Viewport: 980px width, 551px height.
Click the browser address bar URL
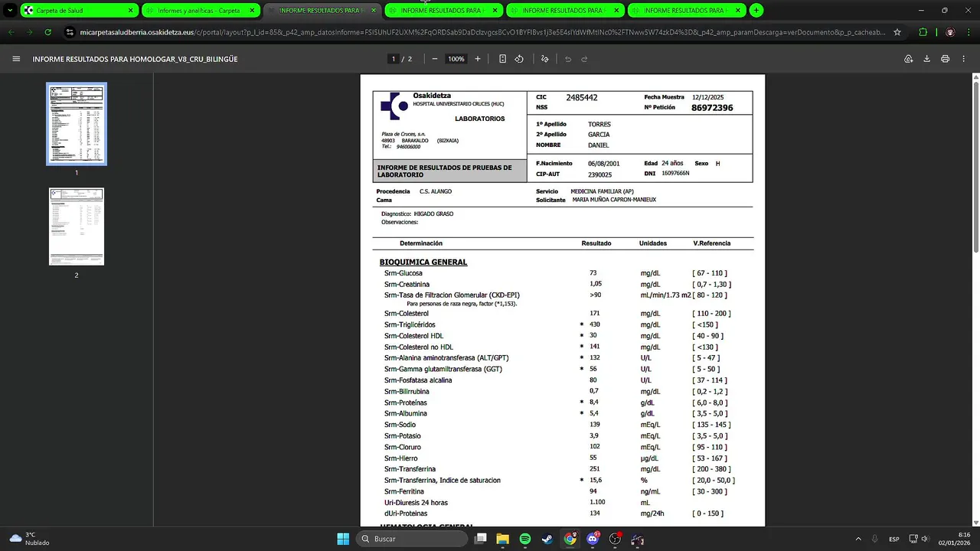click(483, 32)
